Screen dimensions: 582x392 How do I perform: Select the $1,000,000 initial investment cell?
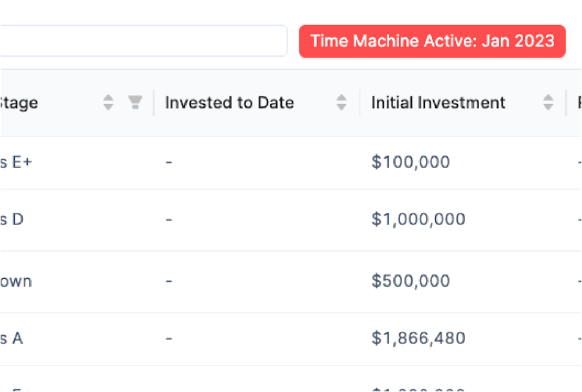[x=418, y=219]
